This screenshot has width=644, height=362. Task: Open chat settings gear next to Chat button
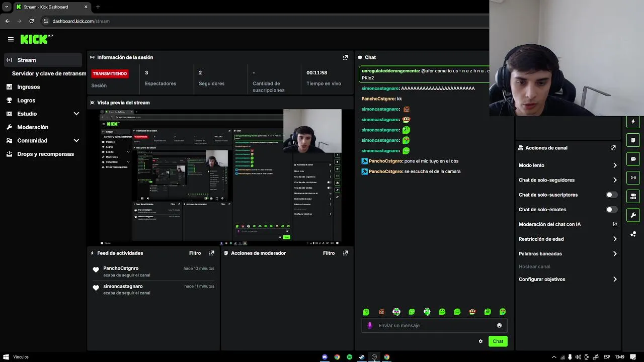(480, 341)
